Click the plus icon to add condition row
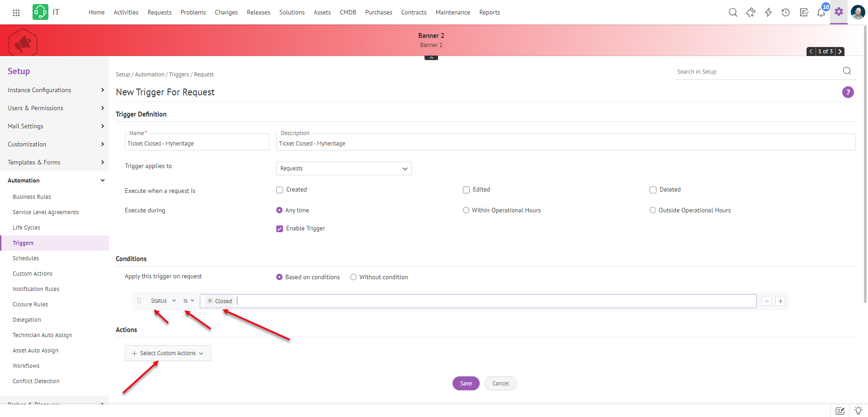 tap(780, 301)
